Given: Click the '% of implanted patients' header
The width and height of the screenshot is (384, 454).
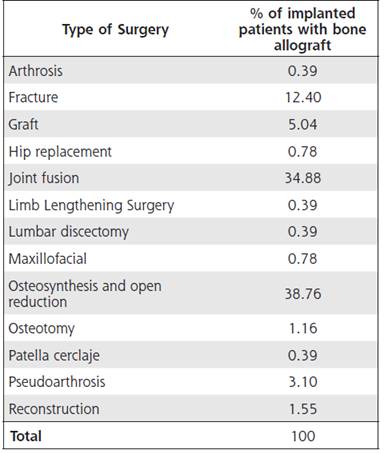Looking at the screenshot, I should pyautogui.click(x=302, y=29).
